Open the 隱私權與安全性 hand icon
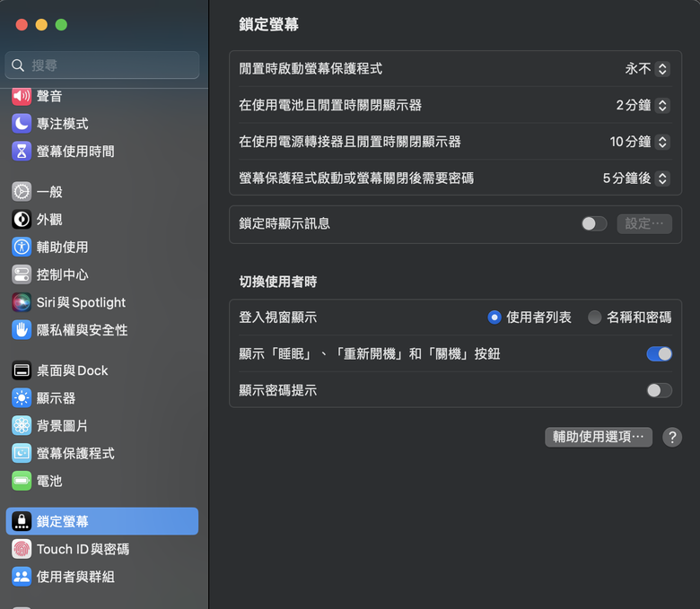This screenshot has width=700, height=609. (x=22, y=330)
